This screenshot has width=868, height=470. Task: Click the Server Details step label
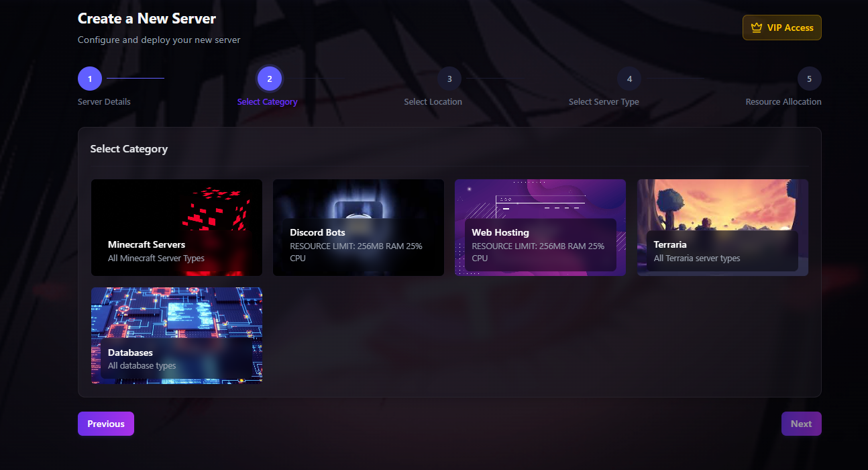pyautogui.click(x=103, y=101)
